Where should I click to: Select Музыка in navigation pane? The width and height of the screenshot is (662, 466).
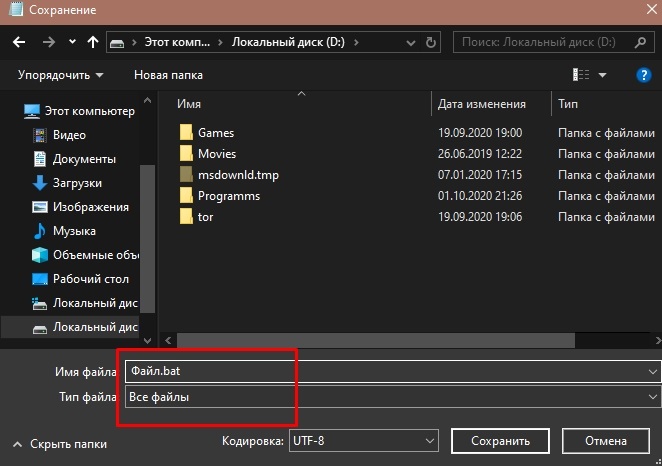coord(74,230)
